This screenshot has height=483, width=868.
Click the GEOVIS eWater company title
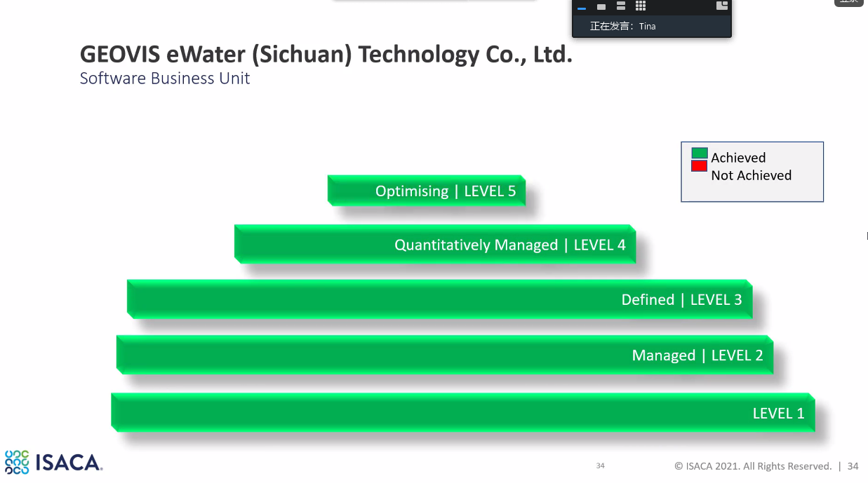326,54
